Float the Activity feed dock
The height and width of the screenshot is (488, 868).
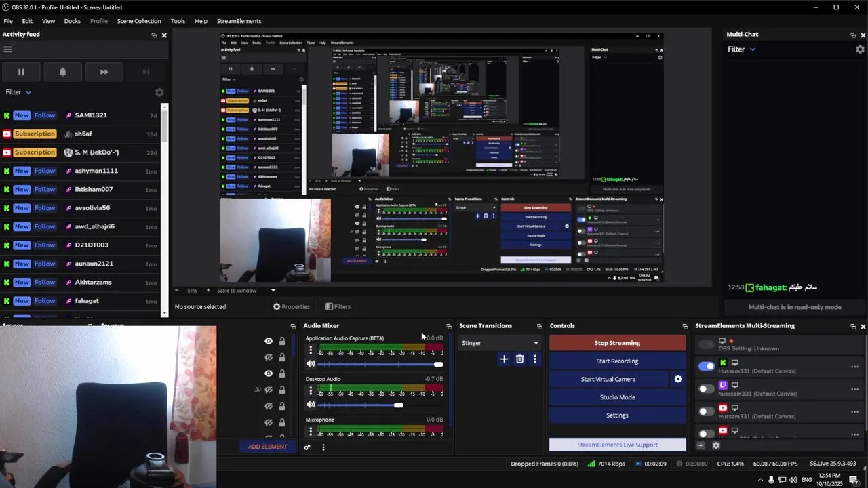(154, 35)
